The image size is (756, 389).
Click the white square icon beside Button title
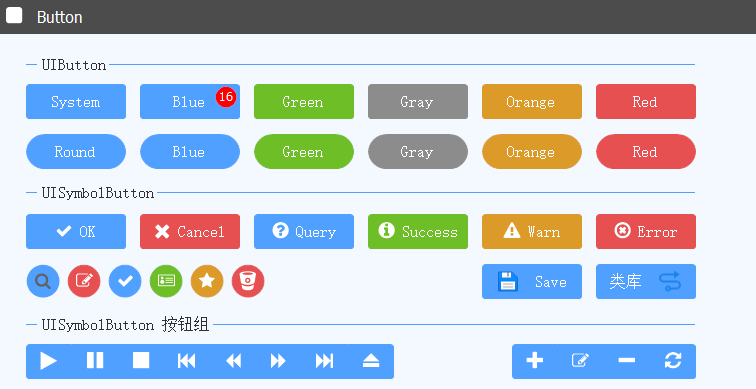(x=14, y=15)
